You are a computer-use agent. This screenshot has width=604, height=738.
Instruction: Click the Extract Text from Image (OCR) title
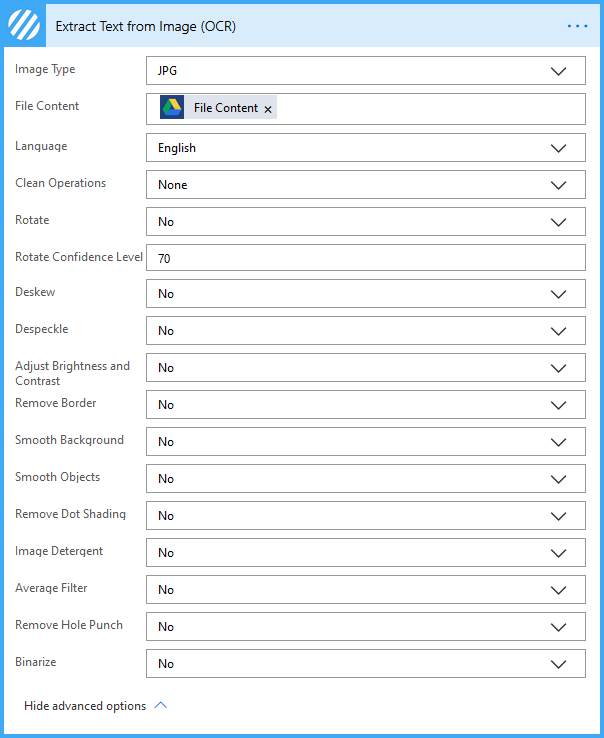pyautogui.click(x=145, y=26)
